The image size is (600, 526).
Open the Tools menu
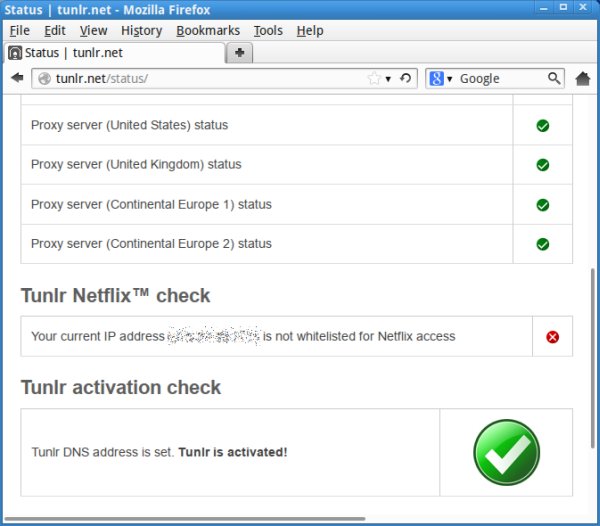tap(268, 31)
